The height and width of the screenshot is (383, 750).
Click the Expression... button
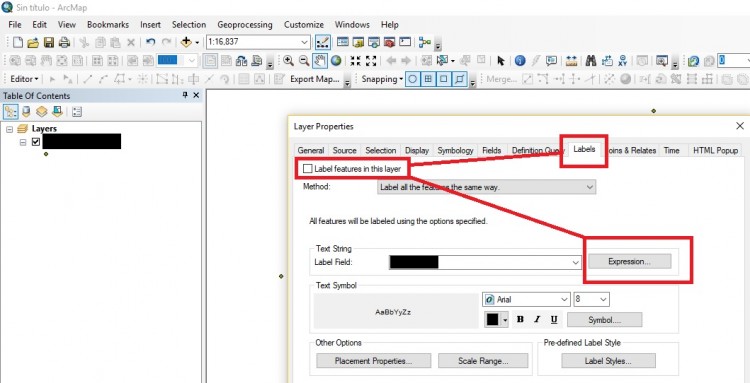(629, 262)
